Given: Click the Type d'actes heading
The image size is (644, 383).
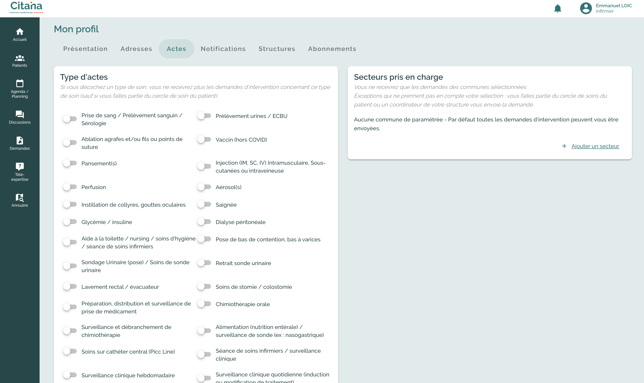Looking at the screenshot, I should pyautogui.click(x=84, y=77).
